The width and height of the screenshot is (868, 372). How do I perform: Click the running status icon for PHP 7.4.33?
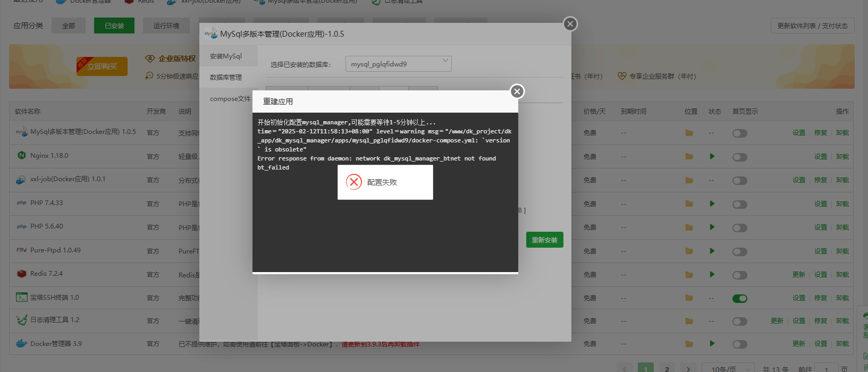point(712,204)
